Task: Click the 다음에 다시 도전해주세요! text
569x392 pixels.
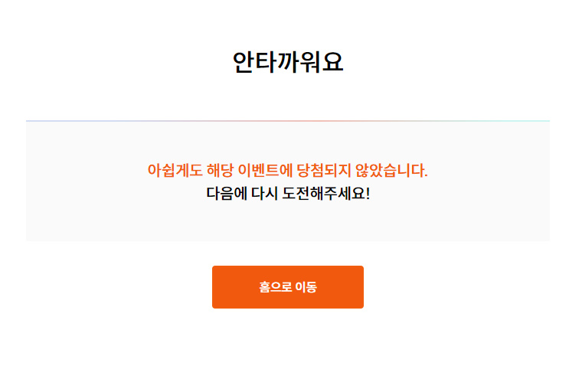Action: [288, 193]
